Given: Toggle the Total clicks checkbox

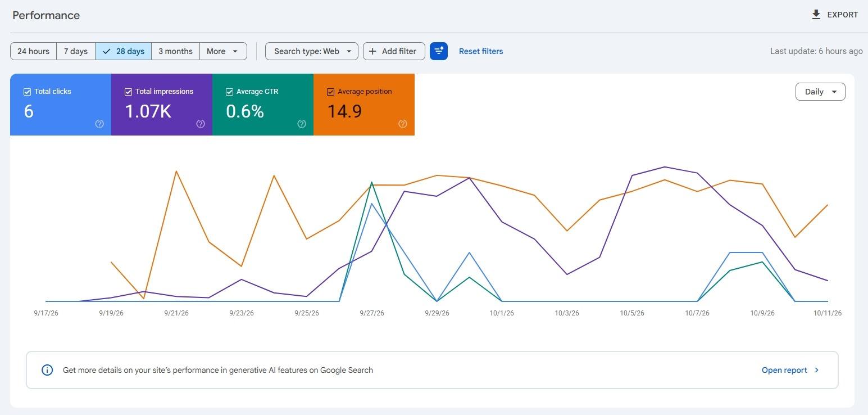Looking at the screenshot, I should 27,92.
